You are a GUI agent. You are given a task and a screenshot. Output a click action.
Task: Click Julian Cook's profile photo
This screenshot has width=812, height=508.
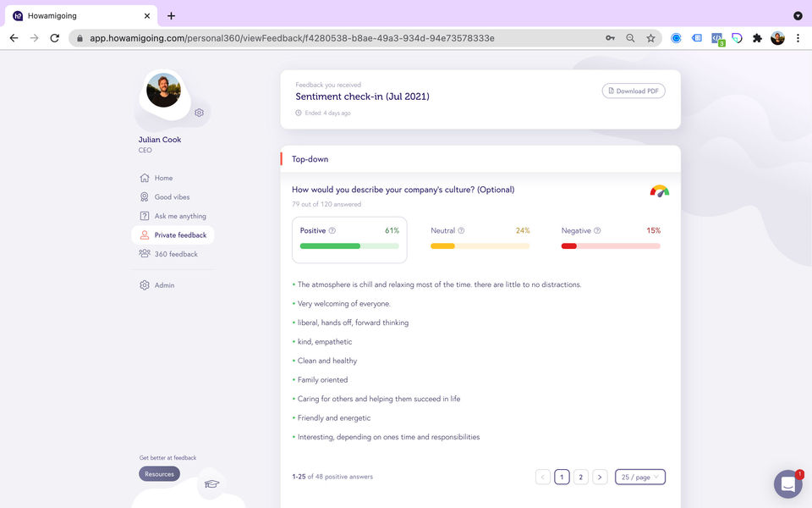[163, 91]
